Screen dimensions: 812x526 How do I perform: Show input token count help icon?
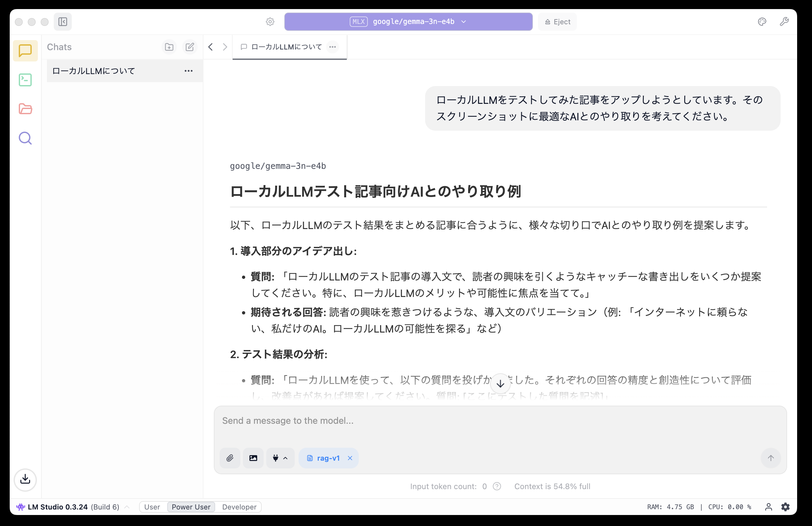(497, 487)
